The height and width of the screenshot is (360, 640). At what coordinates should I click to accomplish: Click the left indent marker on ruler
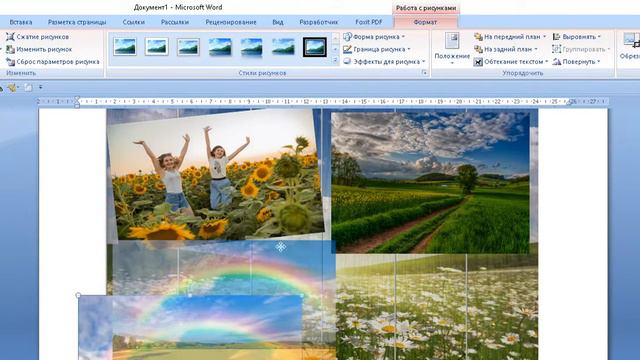click(77, 102)
